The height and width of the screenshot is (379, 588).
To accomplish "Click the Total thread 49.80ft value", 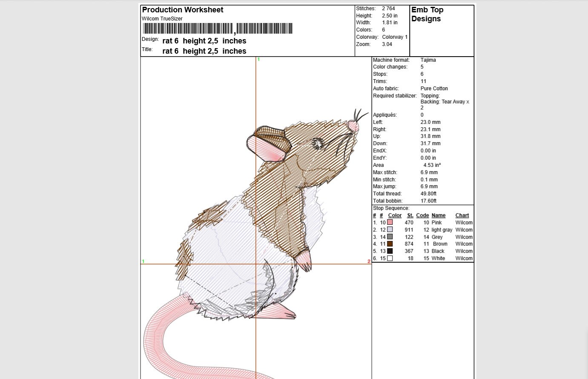I will (x=429, y=193).
